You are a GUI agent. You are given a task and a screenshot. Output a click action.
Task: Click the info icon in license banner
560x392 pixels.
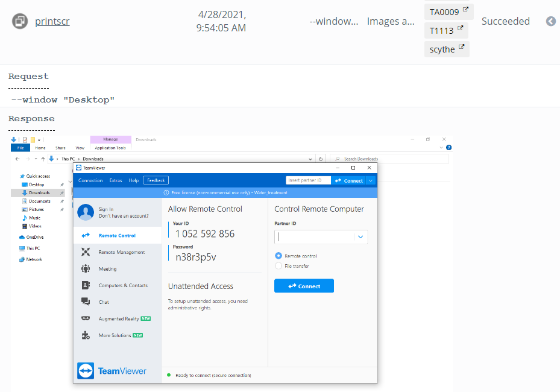pos(166,192)
